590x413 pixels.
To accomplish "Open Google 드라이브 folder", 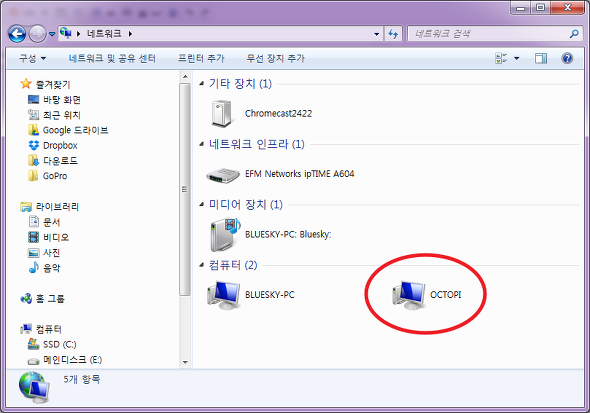I will pos(75,130).
